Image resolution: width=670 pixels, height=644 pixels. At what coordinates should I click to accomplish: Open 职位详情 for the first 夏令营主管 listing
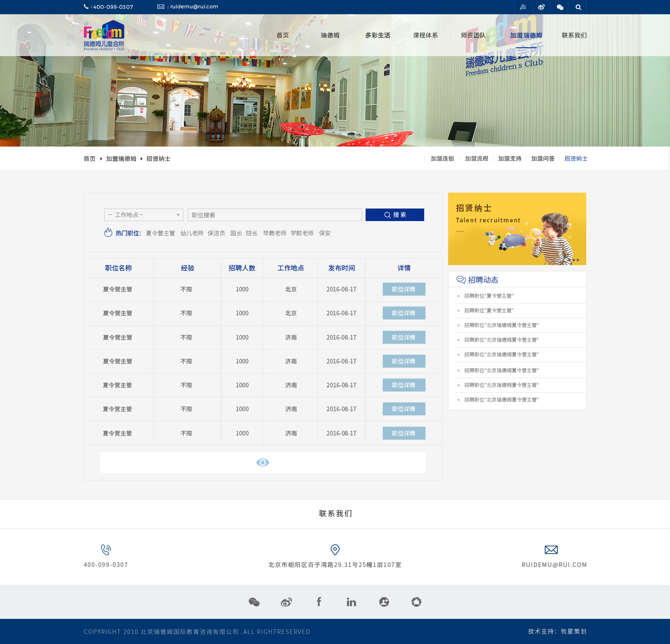[404, 289]
